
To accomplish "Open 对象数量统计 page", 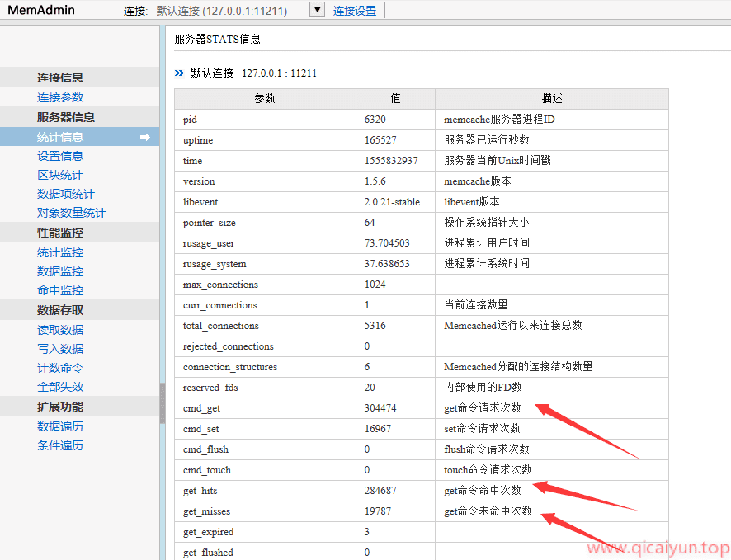I will 72,213.
